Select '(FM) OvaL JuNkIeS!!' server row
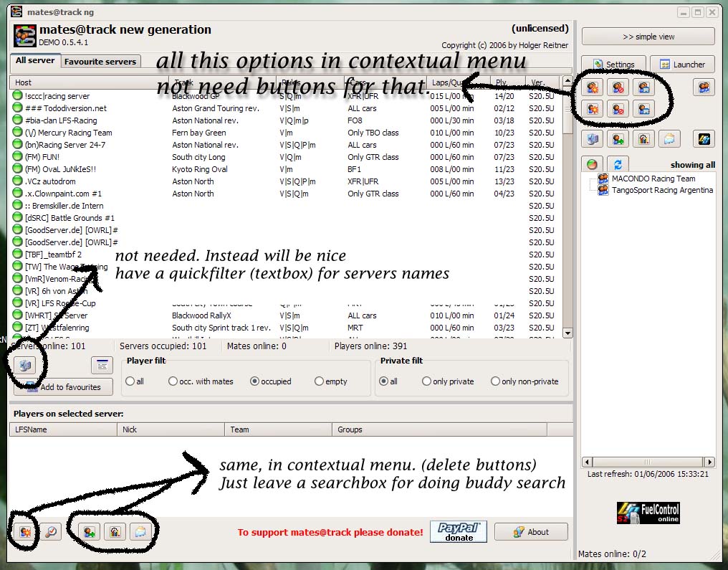Screen dimensions: 728x570 (x=285, y=169)
